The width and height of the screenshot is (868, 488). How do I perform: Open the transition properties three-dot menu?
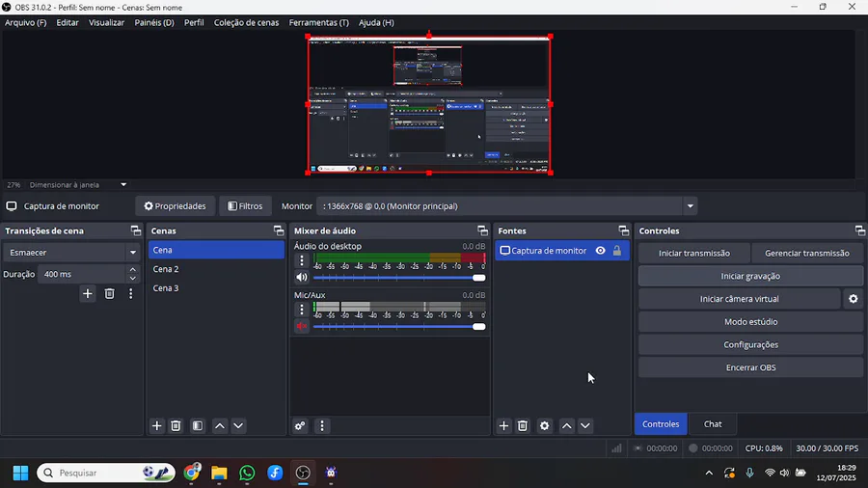pyautogui.click(x=130, y=294)
